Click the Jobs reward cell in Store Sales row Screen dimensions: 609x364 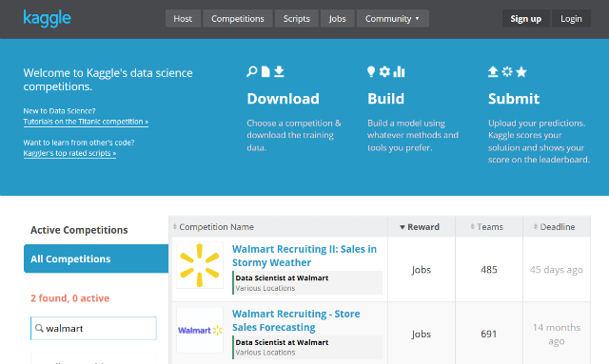[422, 335]
